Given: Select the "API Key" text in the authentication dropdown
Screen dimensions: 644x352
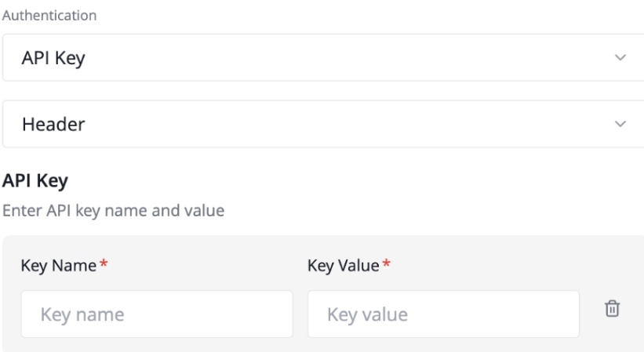Looking at the screenshot, I should coord(53,58).
